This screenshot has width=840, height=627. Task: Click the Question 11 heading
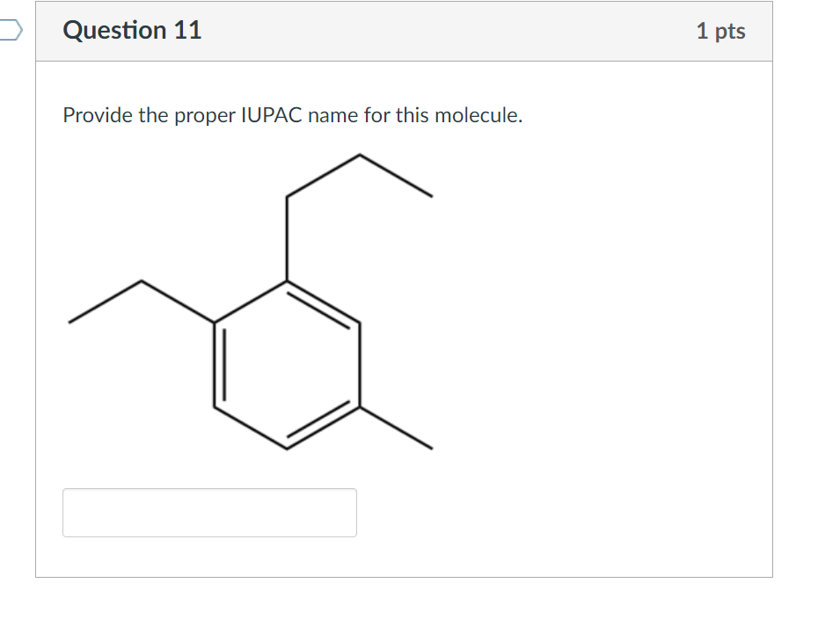[133, 30]
